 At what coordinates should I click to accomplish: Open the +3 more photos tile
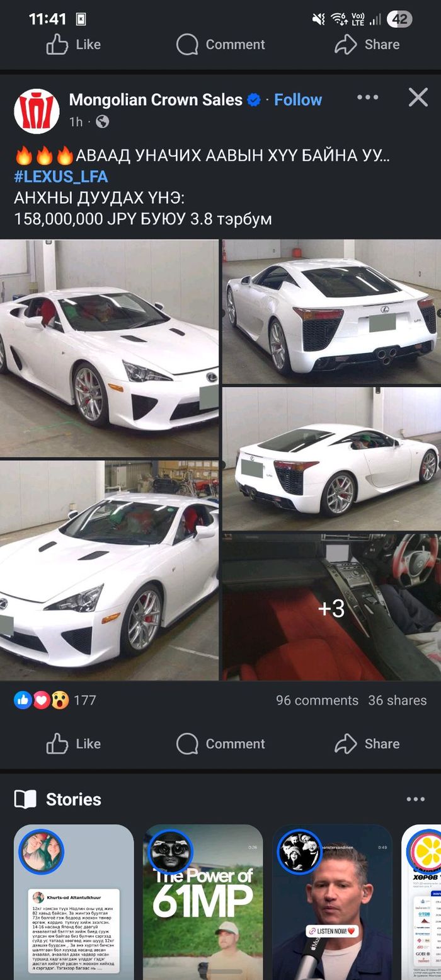[x=331, y=607]
